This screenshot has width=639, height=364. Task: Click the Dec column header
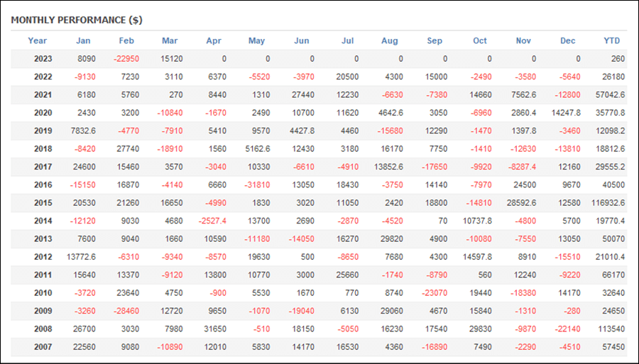pyautogui.click(x=568, y=40)
